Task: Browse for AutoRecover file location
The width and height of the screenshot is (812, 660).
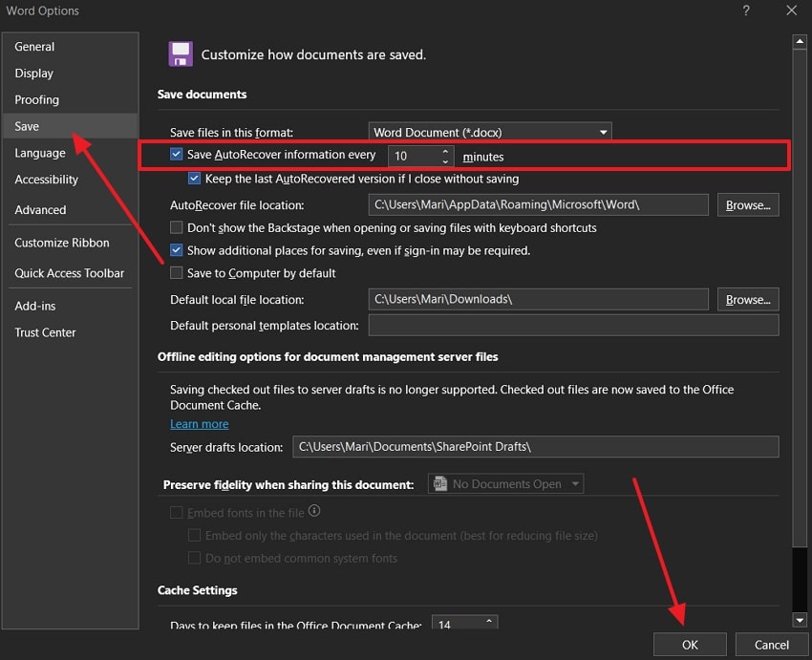Action: (747, 205)
